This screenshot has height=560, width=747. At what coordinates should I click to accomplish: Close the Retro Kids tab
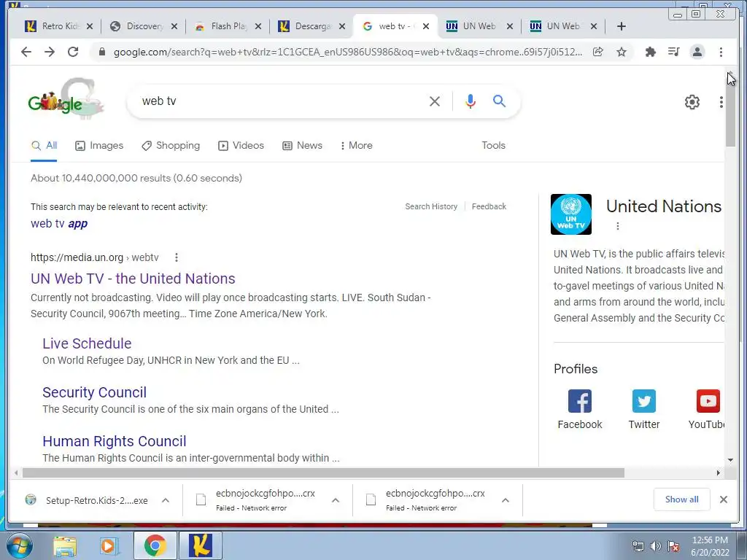click(x=90, y=26)
